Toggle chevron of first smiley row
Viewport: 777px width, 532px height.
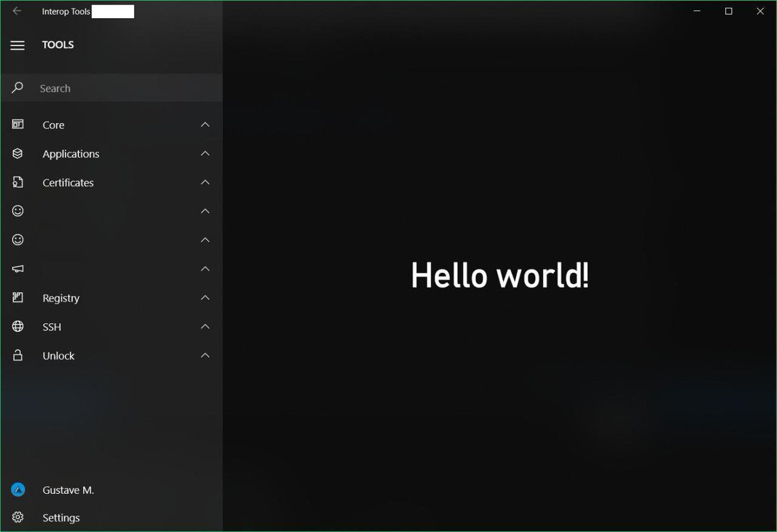click(x=205, y=211)
